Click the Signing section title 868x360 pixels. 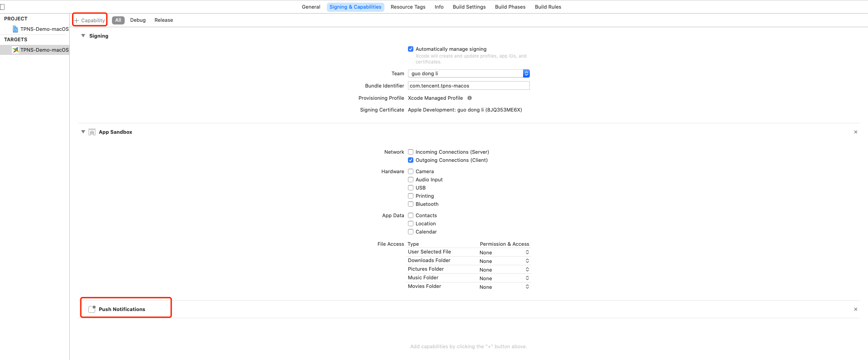[x=99, y=36]
